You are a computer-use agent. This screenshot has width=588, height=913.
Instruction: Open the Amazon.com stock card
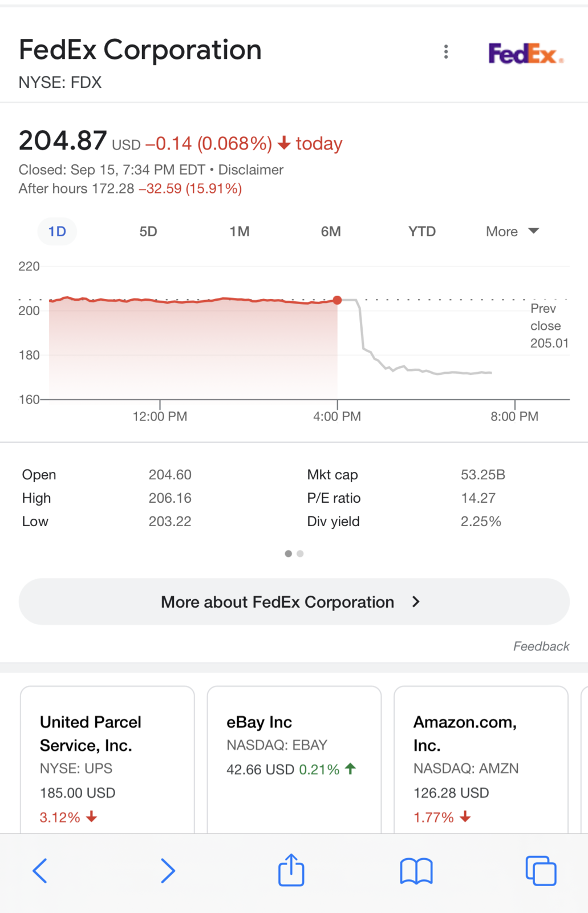pos(481,760)
